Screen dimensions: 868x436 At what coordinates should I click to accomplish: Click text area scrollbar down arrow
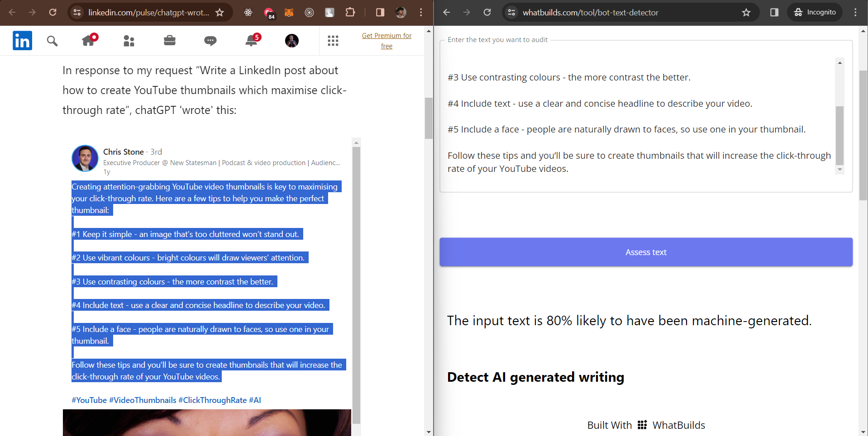point(840,170)
